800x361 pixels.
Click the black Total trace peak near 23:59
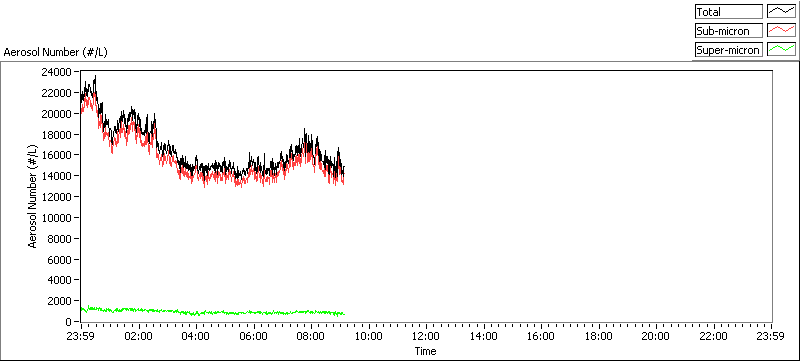pos(95,77)
